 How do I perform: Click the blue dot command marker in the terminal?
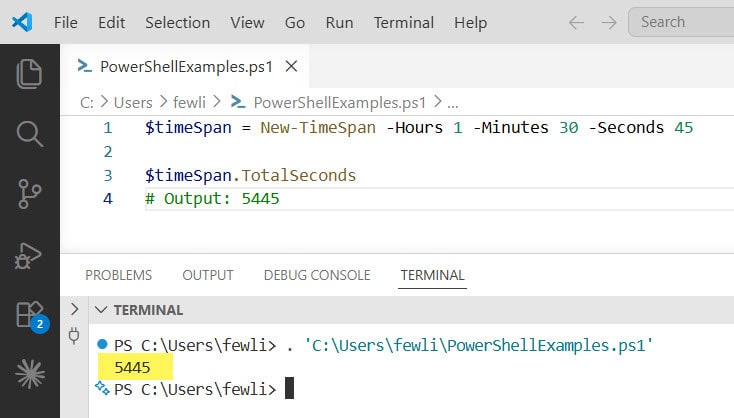coord(102,345)
